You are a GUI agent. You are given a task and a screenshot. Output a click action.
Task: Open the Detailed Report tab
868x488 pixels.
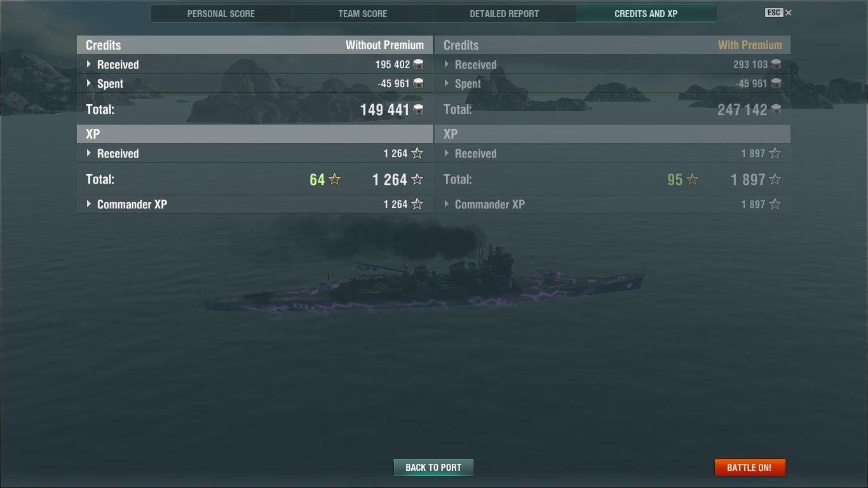tap(505, 14)
